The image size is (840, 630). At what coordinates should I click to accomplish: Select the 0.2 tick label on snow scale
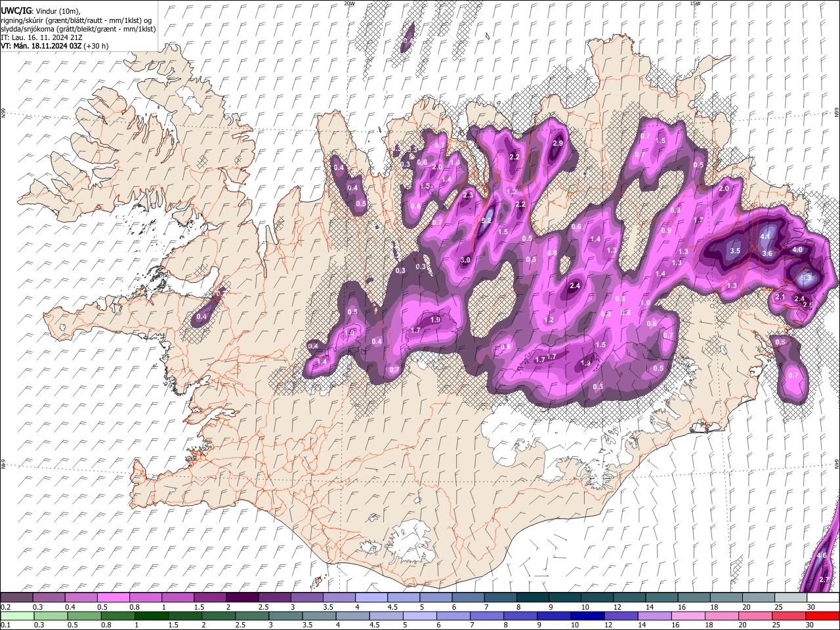tap(5, 607)
